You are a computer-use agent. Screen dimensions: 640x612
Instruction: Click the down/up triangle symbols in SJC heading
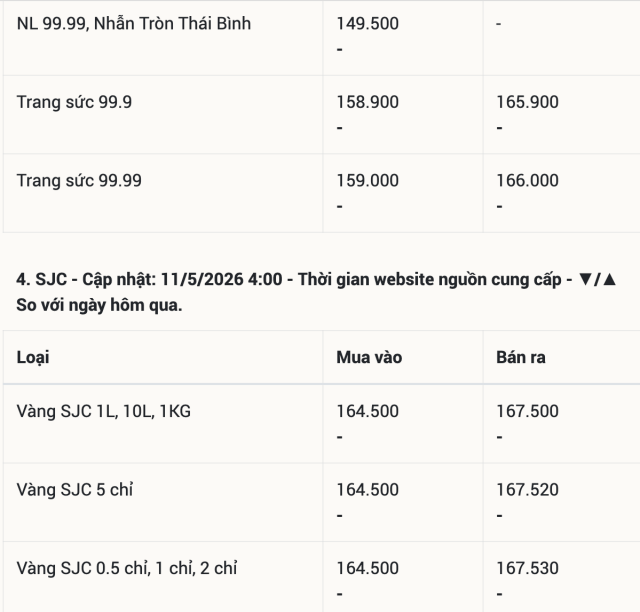(598, 280)
